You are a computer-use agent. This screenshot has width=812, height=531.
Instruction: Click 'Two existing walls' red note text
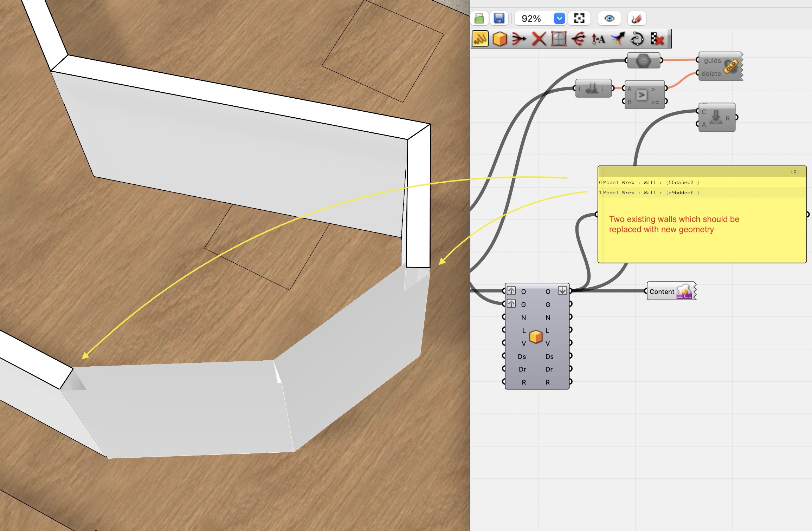674,224
